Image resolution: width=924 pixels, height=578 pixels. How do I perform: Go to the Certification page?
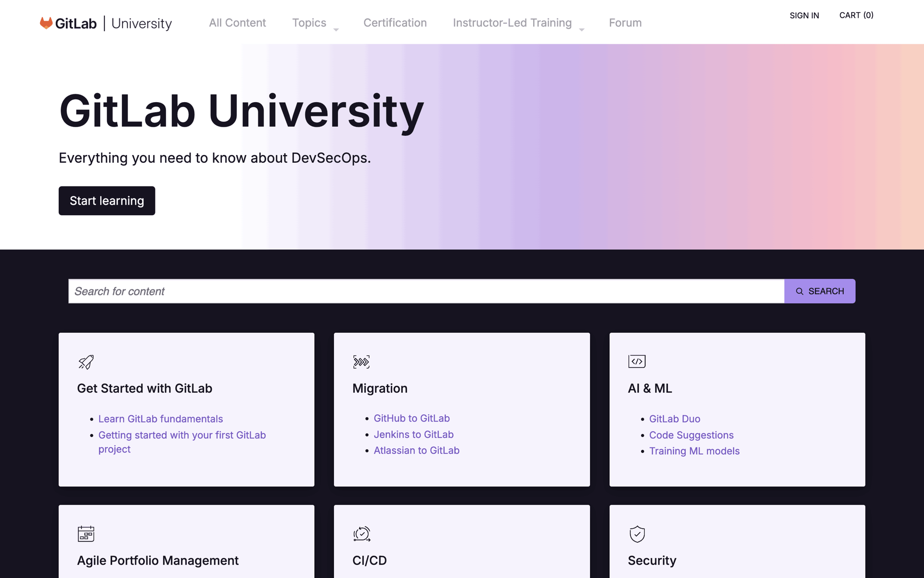point(395,23)
